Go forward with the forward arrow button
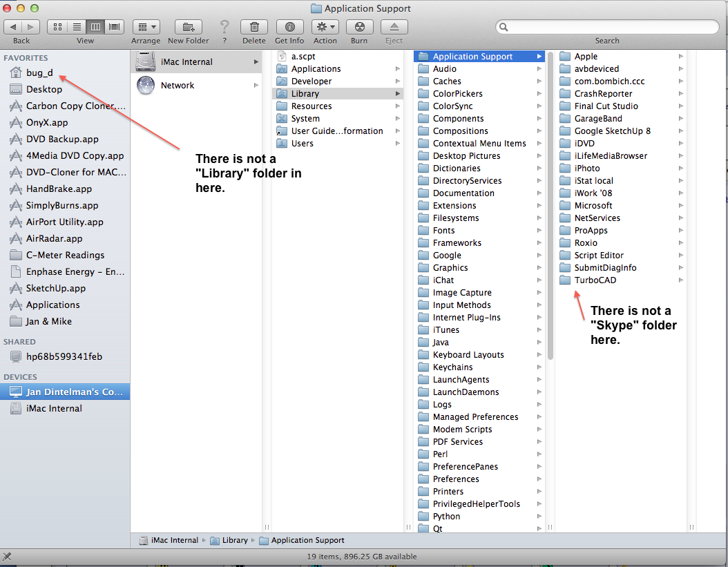The width and height of the screenshot is (728, 567). click(30, 27)
